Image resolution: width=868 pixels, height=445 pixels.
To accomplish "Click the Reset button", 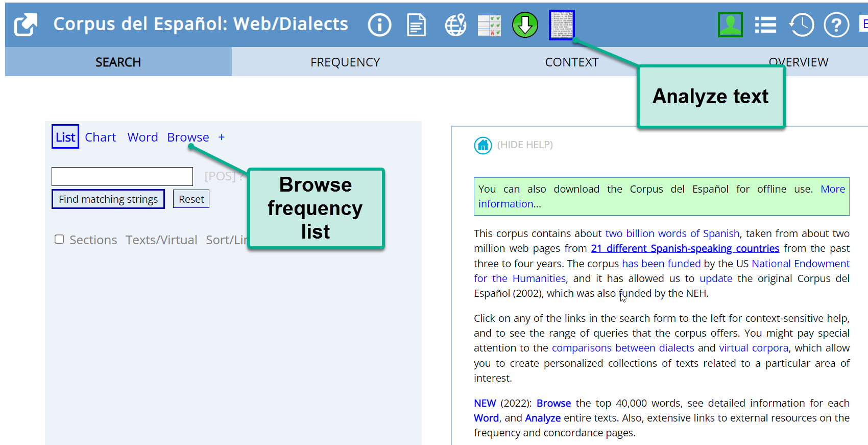I will (x=191, y=199).
